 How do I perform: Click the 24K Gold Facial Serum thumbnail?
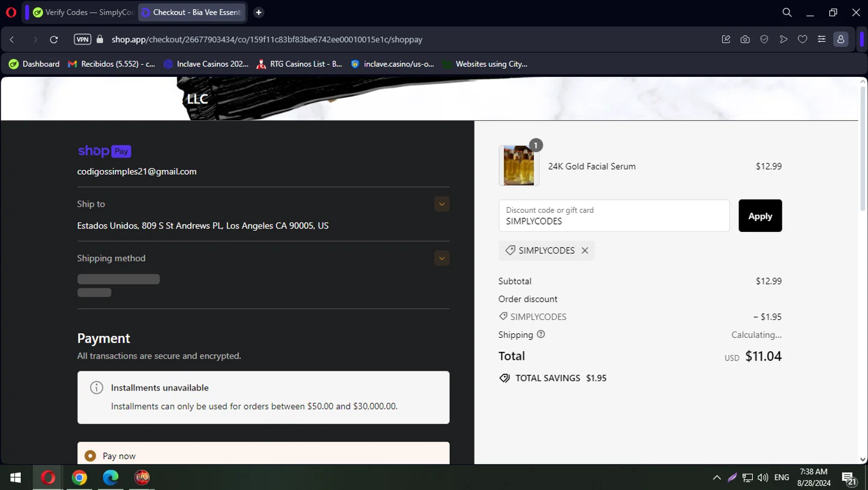coord(519,166)
